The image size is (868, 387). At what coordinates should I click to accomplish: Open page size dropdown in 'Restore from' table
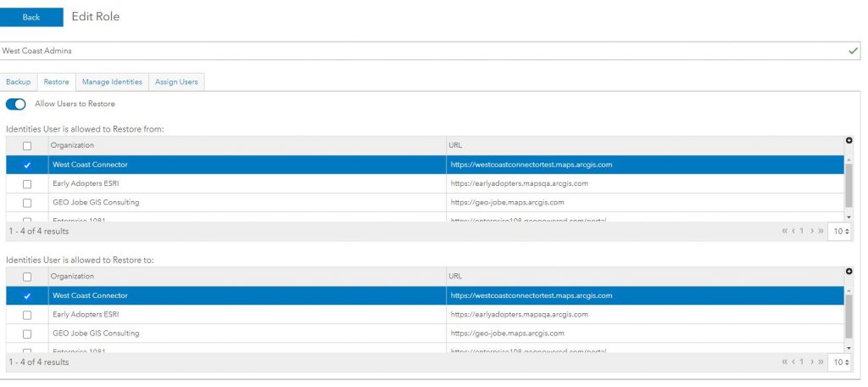pyautogui.click(x=839, y=231)
